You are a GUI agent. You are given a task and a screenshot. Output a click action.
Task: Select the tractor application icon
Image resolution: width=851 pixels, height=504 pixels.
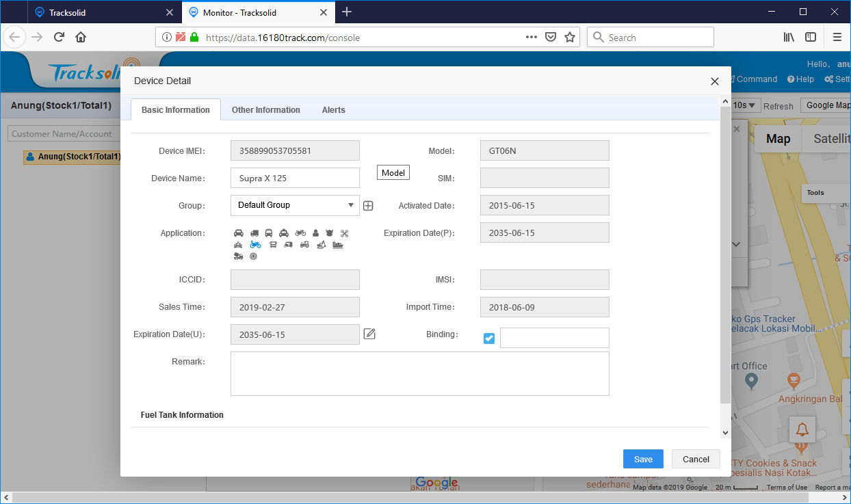[304, 245]
